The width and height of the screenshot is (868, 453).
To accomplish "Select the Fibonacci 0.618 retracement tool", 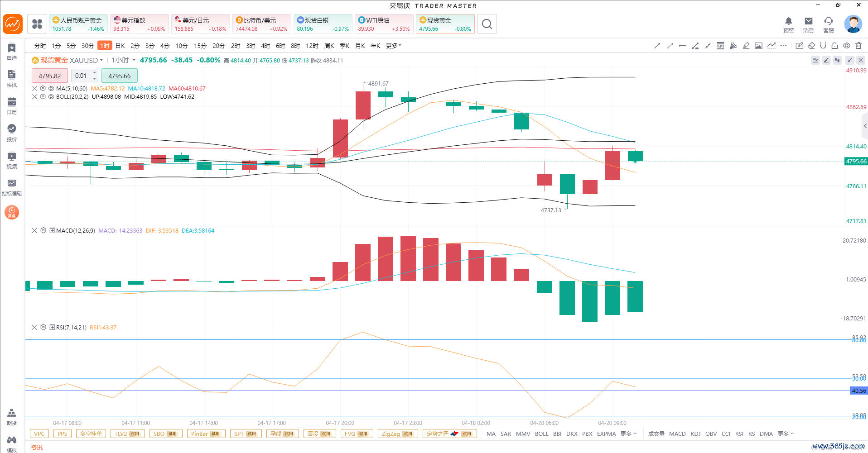I will (720, 46).
